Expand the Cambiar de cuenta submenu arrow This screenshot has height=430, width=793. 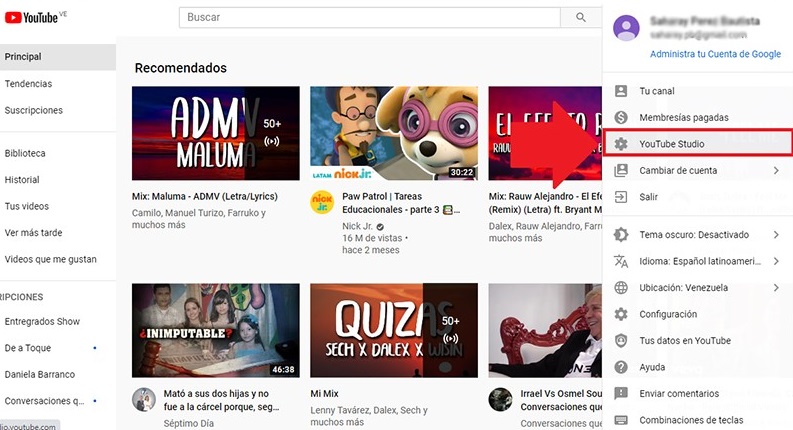tap(776, 171)
